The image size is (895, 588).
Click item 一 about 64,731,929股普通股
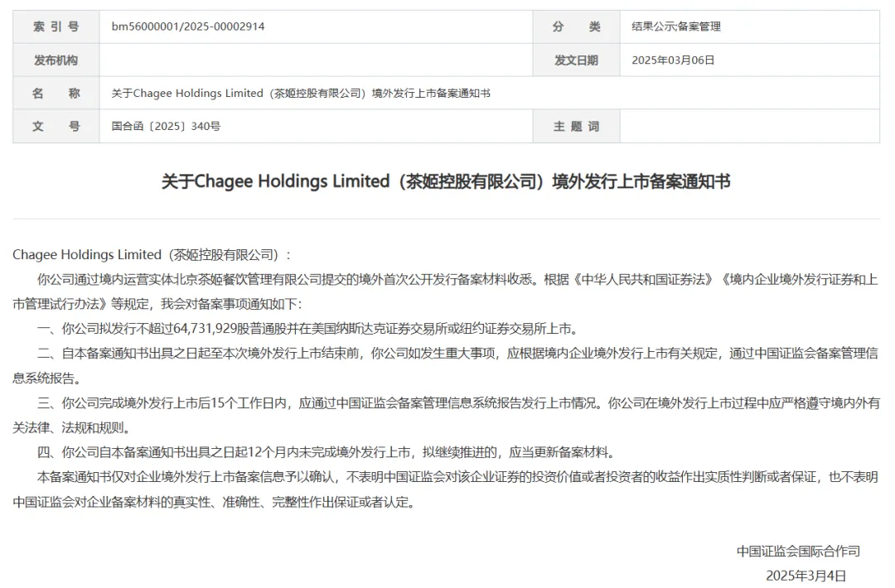[x=308, y=329]
